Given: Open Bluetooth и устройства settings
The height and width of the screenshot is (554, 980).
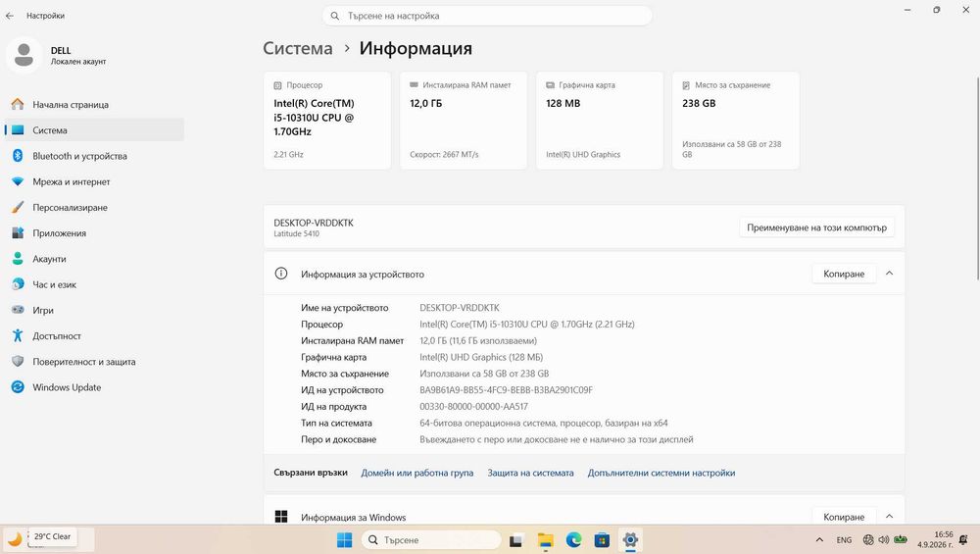Looking at the screenshot, I should click(94, 156).
